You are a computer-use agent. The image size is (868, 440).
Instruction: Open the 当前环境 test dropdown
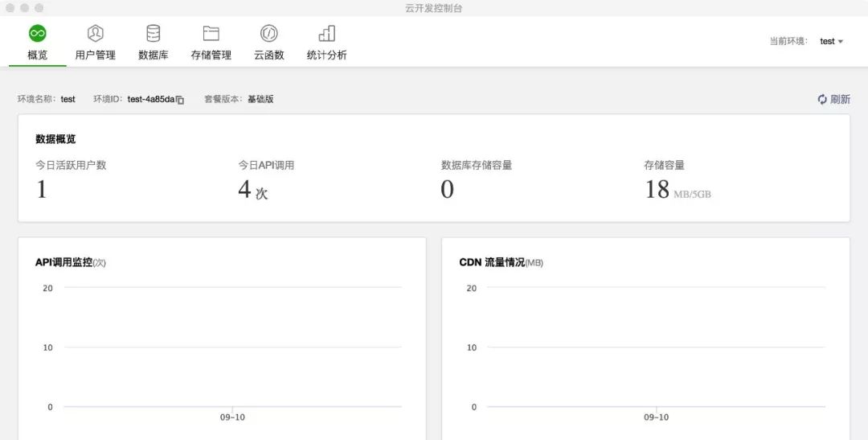click(x=832, y=41)
